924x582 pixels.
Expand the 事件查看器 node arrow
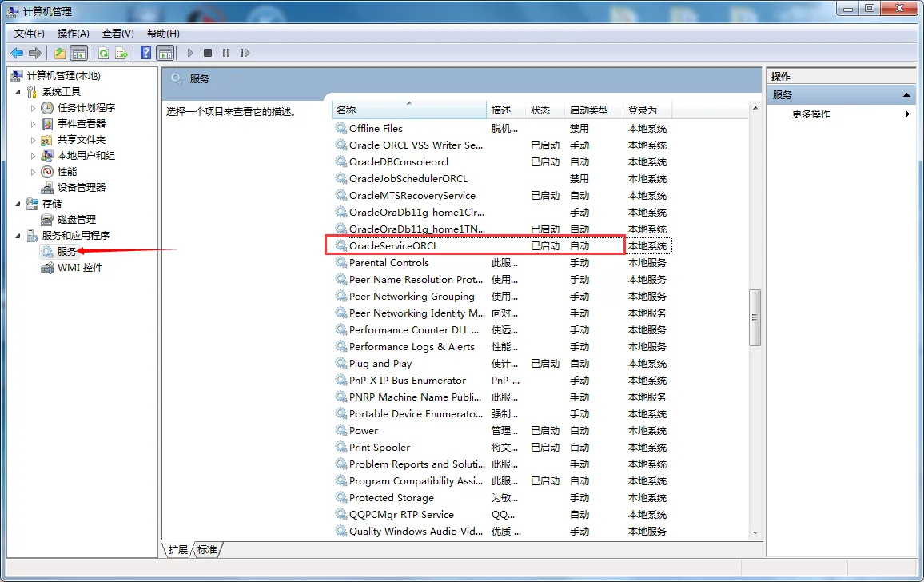pos(33,124)
